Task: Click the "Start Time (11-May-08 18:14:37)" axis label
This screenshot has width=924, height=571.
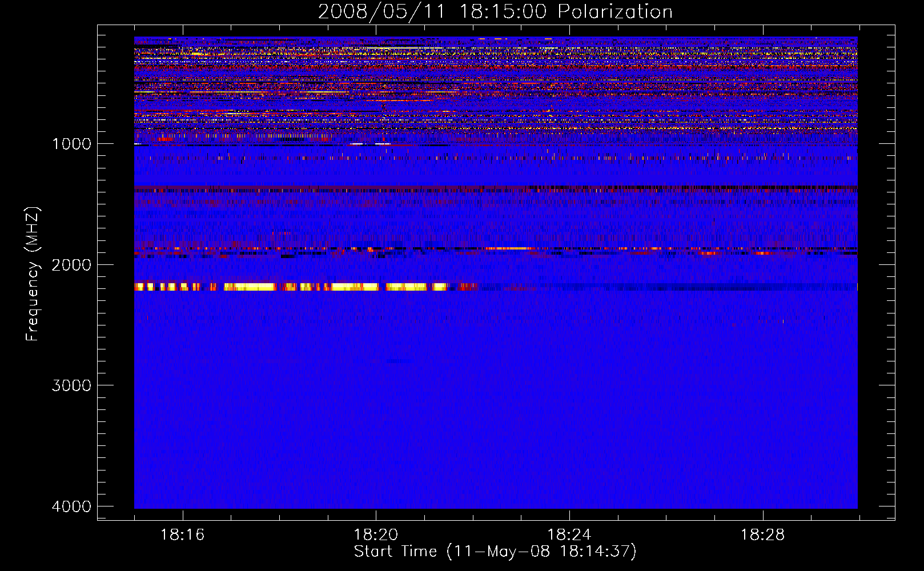Action: click(x=495, y=552)
